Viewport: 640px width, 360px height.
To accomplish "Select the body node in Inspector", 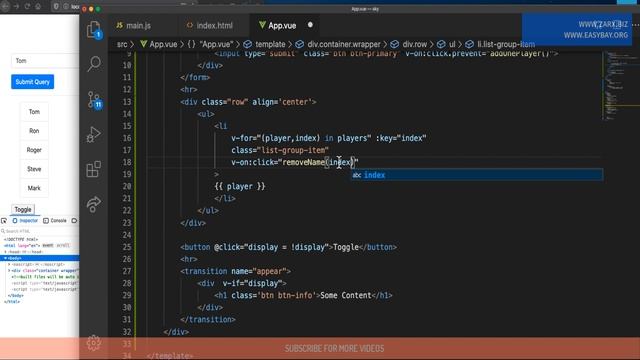I will pos(40,258).
